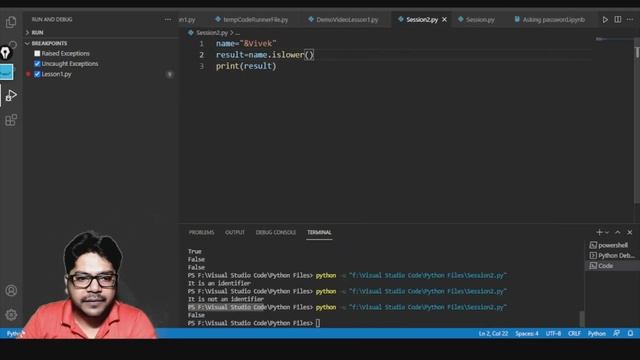Select the TERMINAL panel tab
The height and width of the screenshot is (360, 640).
pos(319,232)
